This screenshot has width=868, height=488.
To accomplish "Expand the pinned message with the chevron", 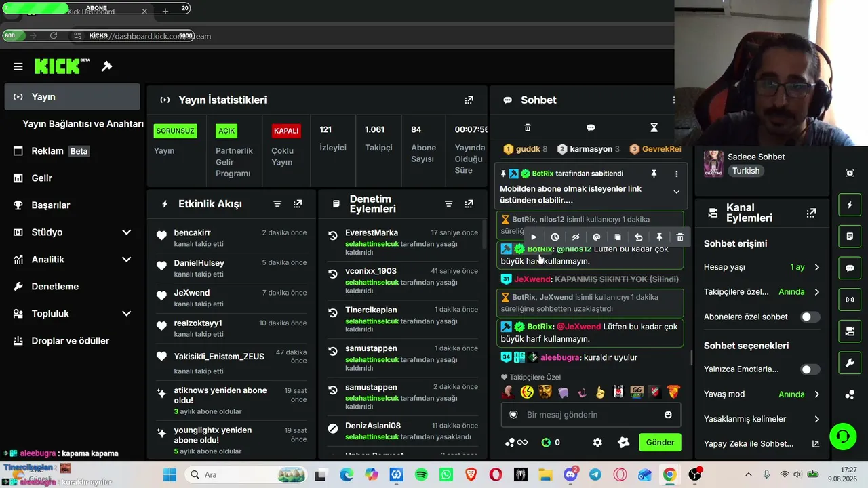I will coord(676,192).
